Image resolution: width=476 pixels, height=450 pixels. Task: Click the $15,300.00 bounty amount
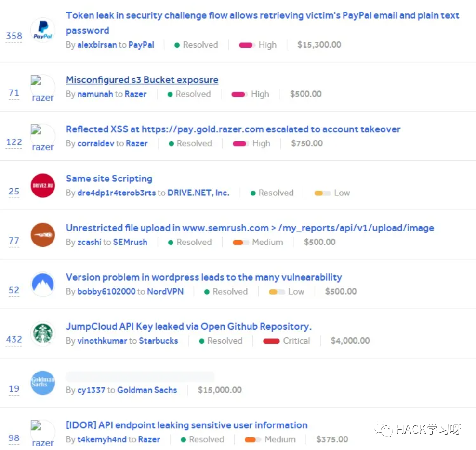[x=319, y=45]
